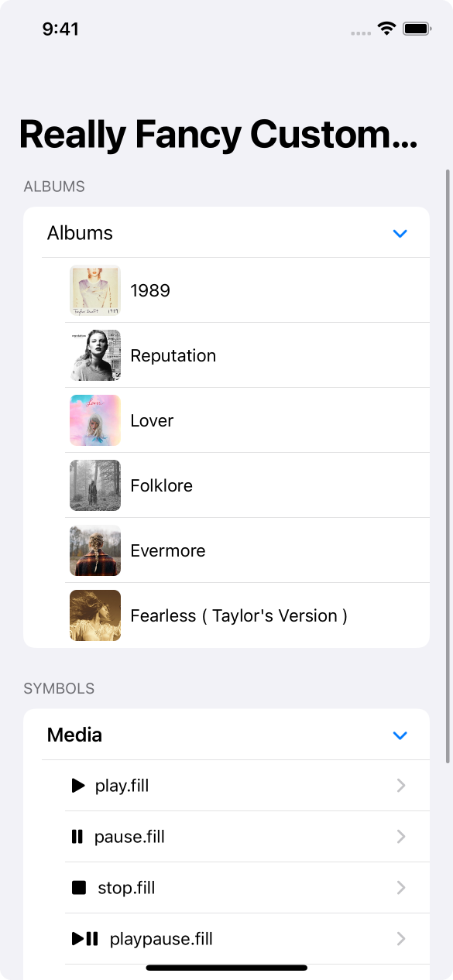Tap the home indicator bar
The height and width of the screenshot is (980, 453).
(226, 968)
